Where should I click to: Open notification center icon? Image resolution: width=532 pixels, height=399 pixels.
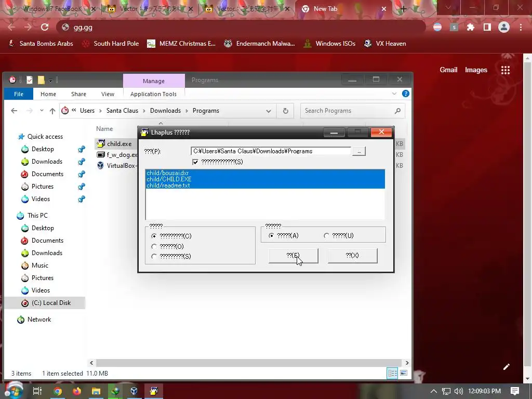coord(515,391)
